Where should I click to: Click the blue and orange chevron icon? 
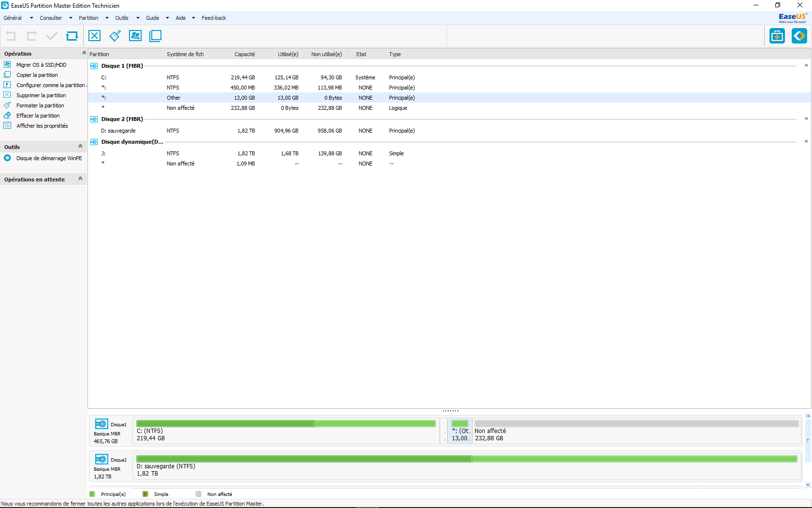coord(799,36)
